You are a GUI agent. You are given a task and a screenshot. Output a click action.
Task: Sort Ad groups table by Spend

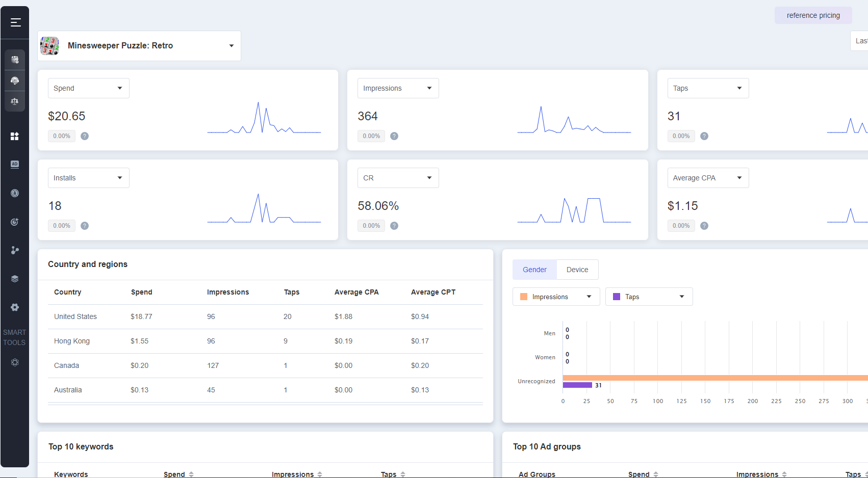(x=656, y=474)
